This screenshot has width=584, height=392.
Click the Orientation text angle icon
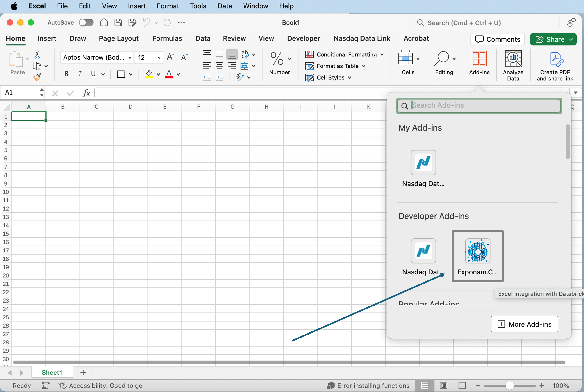240,77
